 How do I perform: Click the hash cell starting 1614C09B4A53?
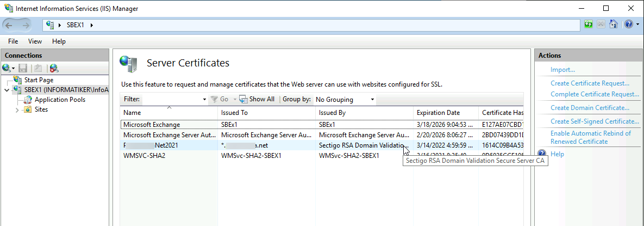[x=502, y=145]
